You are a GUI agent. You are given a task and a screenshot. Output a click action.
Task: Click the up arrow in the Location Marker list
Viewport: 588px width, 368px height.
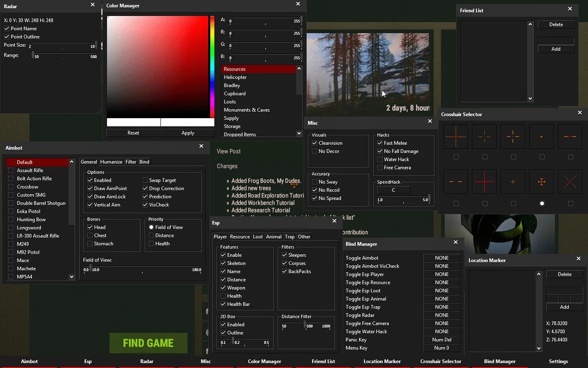point(539,274)
